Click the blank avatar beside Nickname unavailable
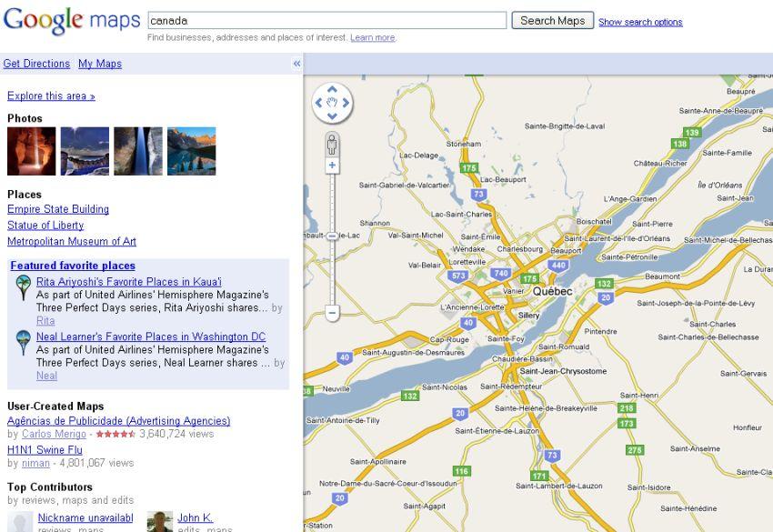 (x=20, y=522)
